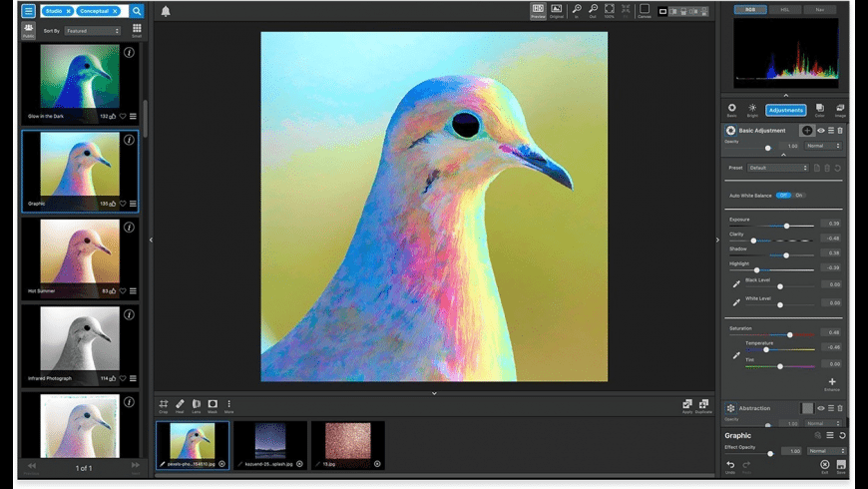
Task: Toggle Abstraction layer visibility eye
Action: (821, 409)
